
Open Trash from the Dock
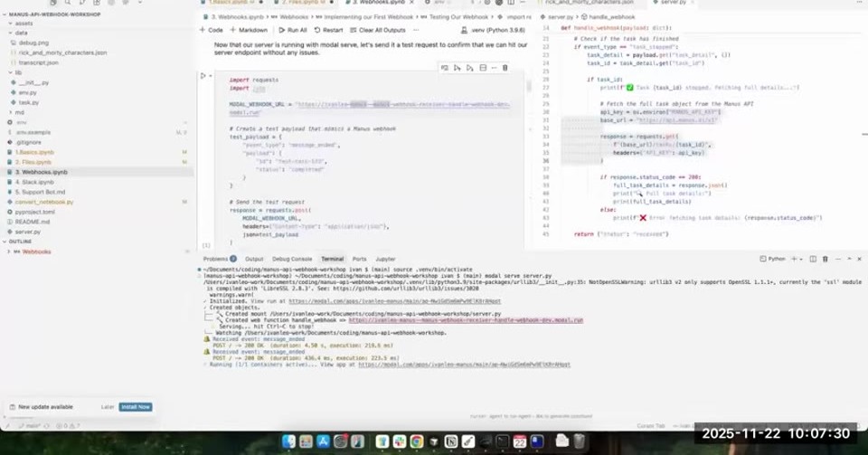[579, 441]
